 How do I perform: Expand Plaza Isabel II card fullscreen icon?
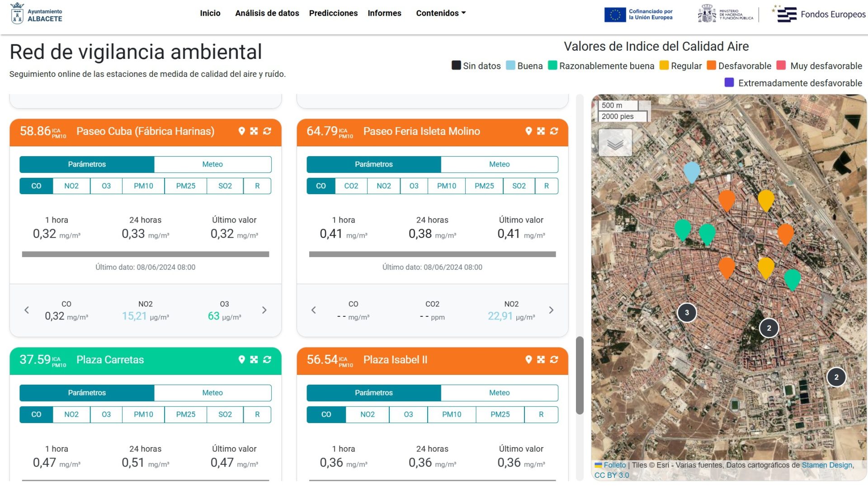tap(541, 360)
